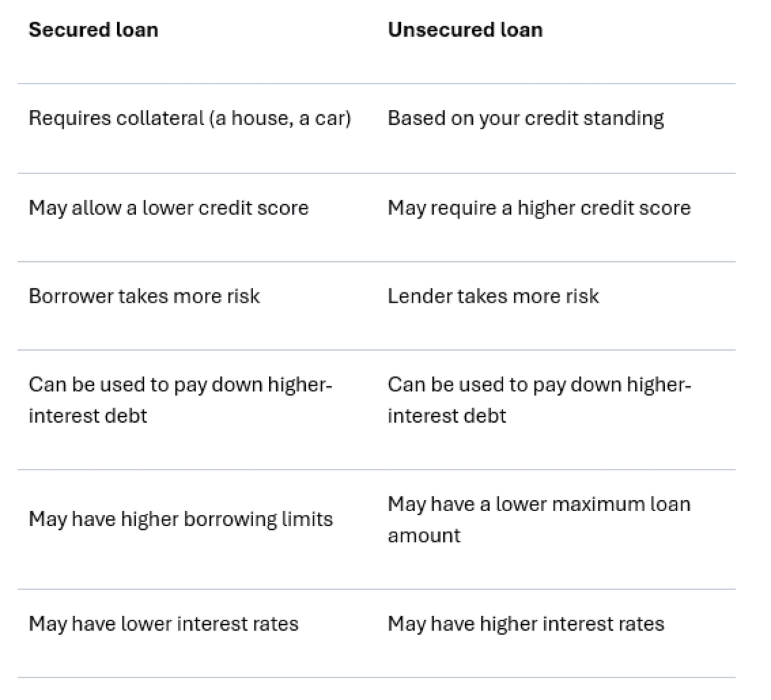Viewport: 771px width, 700px height.
Task: Click secured column pay down higher-interest debt text
Action: pyautogui.click(x=181, y=400)
